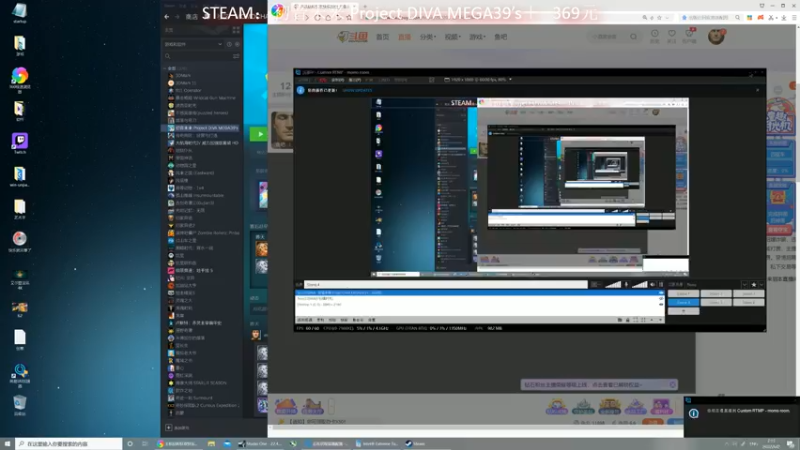Click the user avatar on the website
Viewport: 800px width, 450px height.
(716, 36)
